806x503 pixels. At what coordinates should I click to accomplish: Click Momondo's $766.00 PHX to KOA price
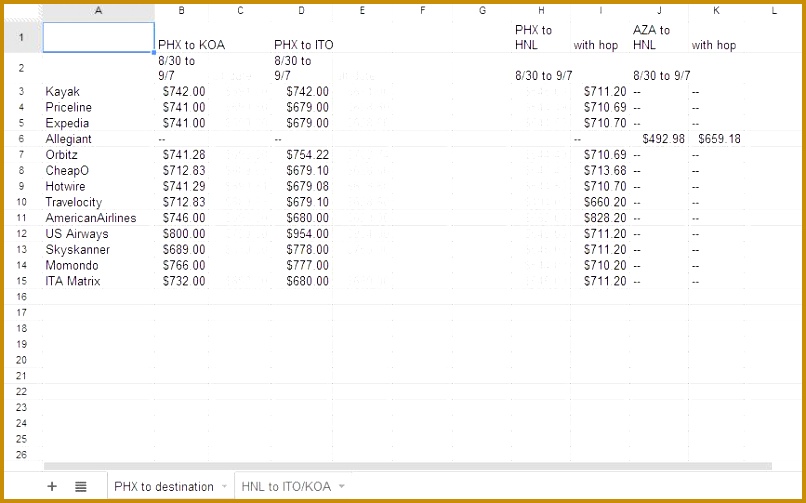point(184,266)
